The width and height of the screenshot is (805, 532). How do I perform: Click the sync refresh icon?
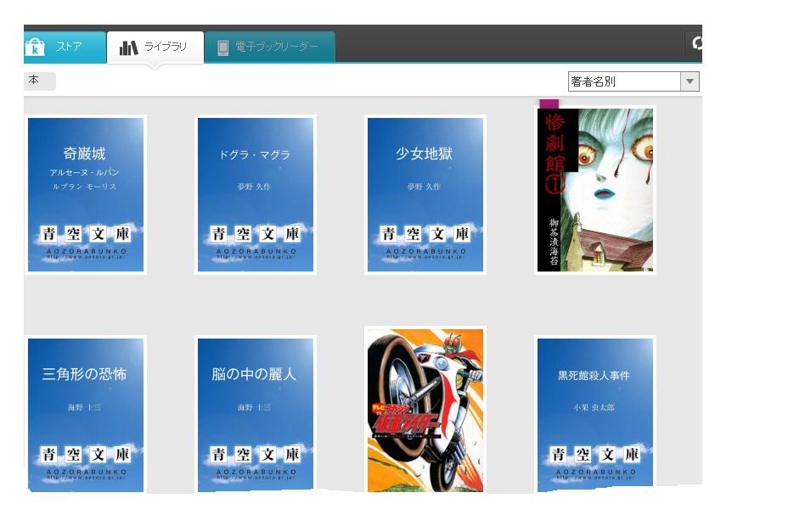tap(698, 42)
